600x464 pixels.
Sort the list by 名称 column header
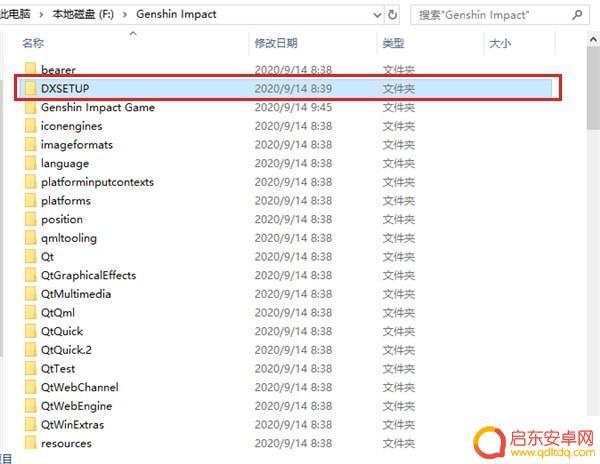[33, 43]
